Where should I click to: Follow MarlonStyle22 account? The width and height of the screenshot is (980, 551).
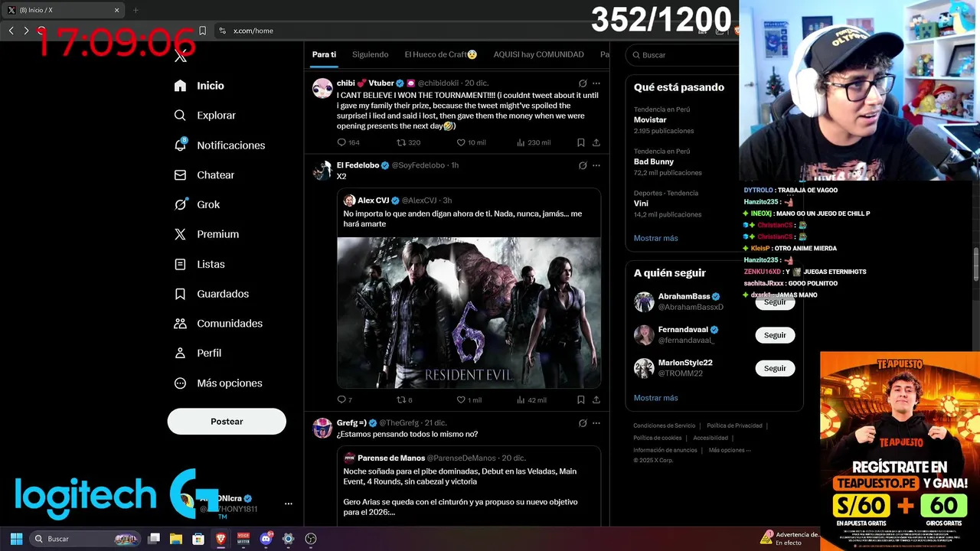click(775, 368)
